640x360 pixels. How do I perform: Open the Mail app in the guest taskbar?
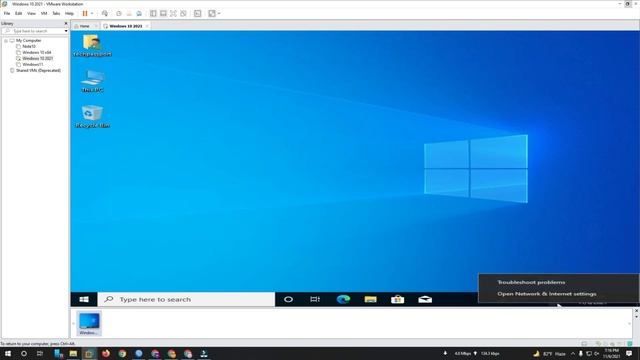click(x=425, y=299)
